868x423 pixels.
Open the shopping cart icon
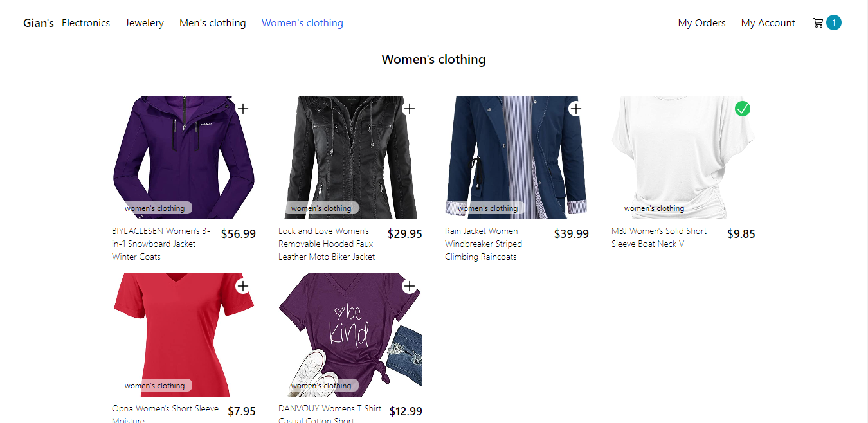pyautogui.click(x=818, y=23)
